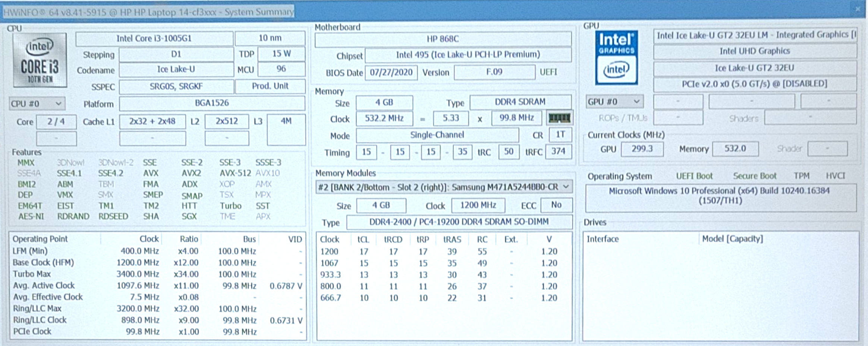Select the Avg. Active Clock row
868x346 pixels.
point(158,286)
